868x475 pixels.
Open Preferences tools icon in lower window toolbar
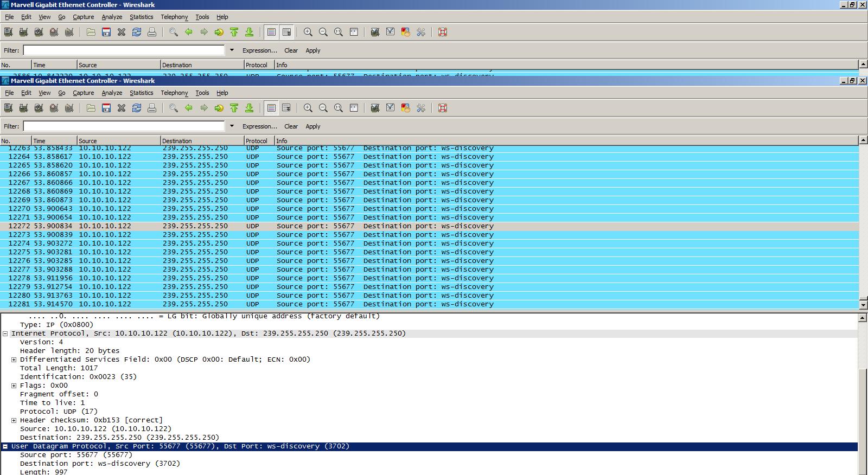tap(421, 108)
